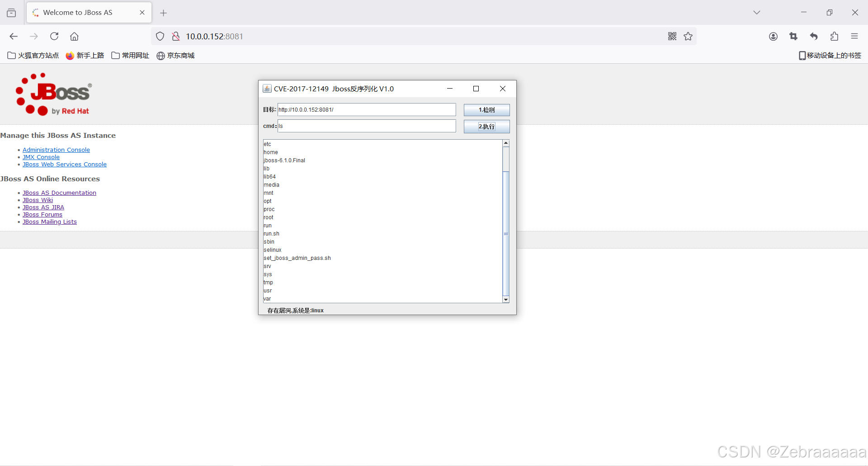The height and width of the screenshot is (466, 868).
Task: Click the jboss-6.1.0.Final output line
Action: point(284,160)
